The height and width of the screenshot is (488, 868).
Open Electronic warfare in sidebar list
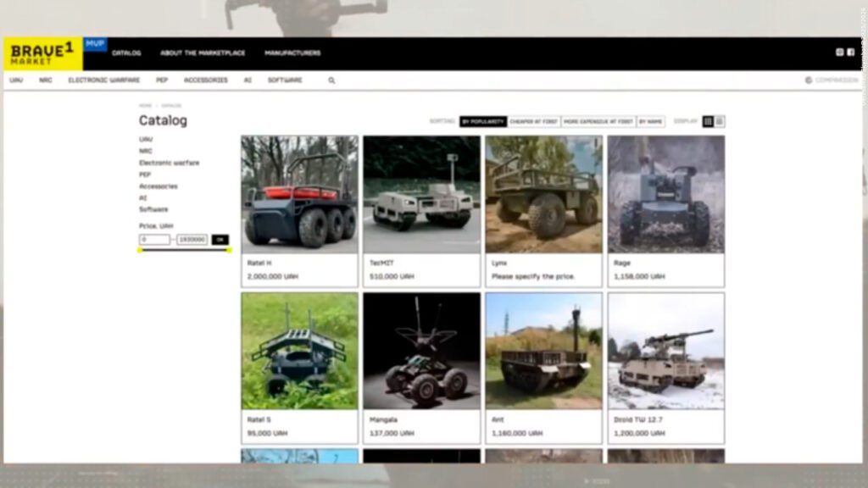[x=169, y=163]
